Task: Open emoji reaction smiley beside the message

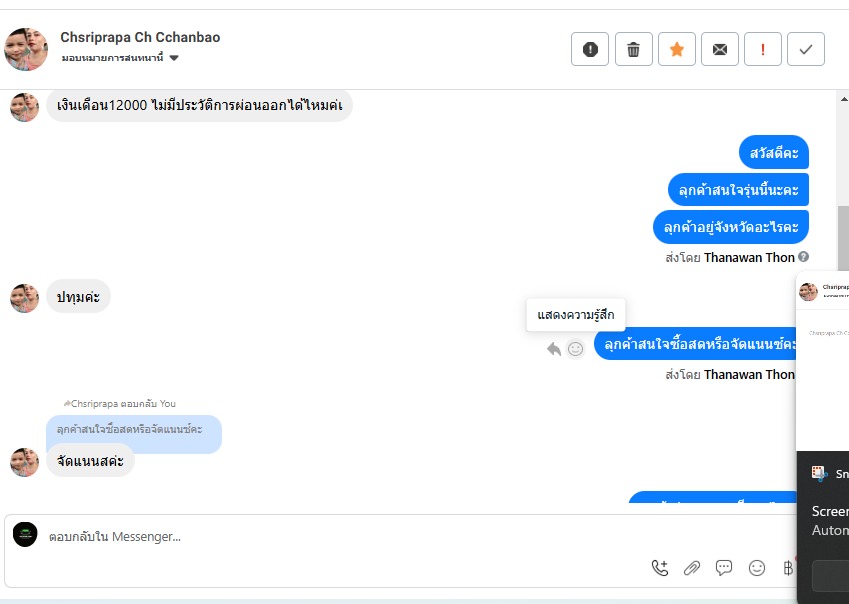Action: tap(576, 349)
